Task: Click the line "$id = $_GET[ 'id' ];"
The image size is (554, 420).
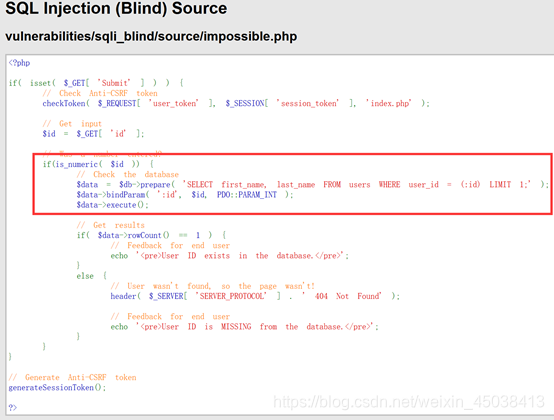Action: tap(93, 134)
